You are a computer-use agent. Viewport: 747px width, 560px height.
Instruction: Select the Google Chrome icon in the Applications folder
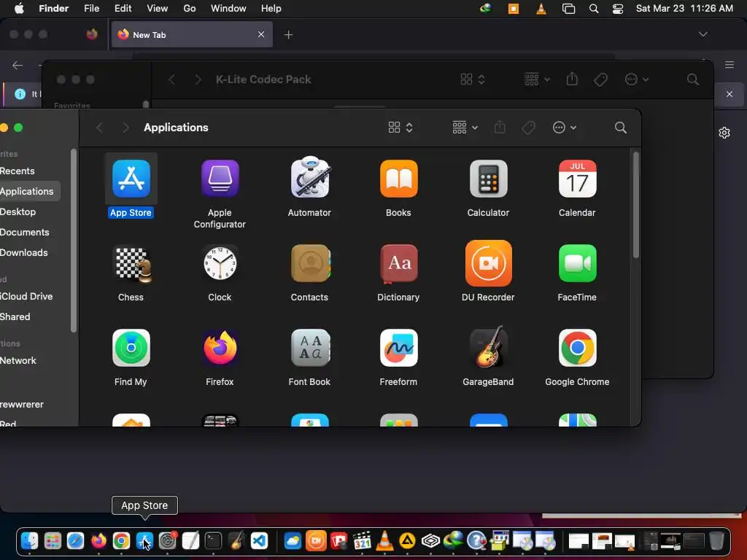(578, 348)
